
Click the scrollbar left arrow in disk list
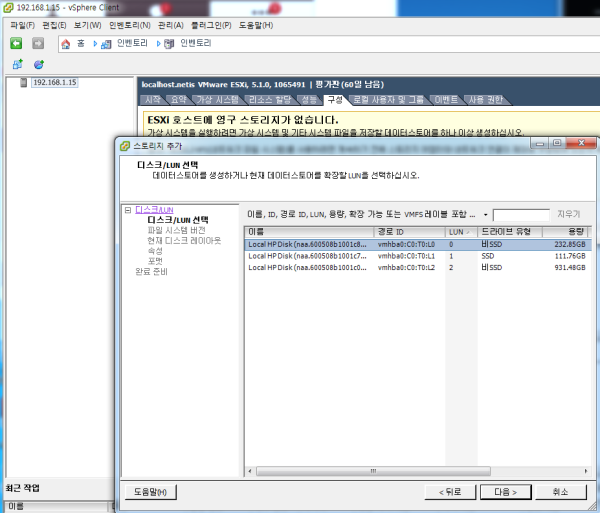pyautogui.click(x=250, y=471)
